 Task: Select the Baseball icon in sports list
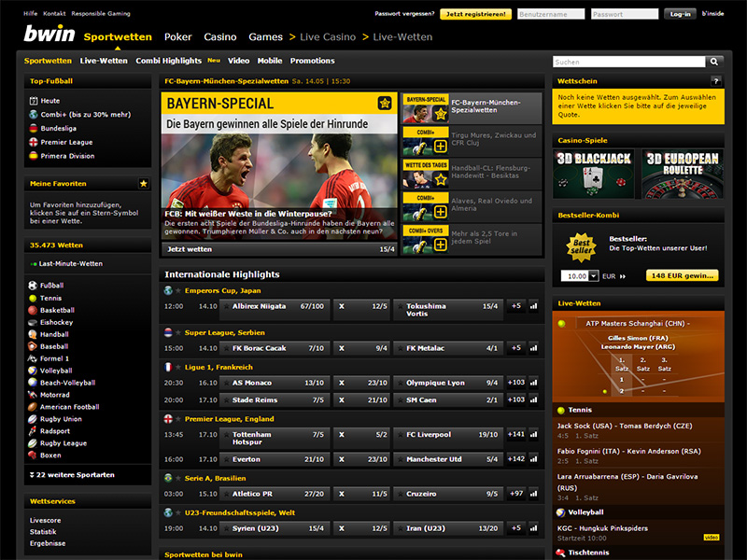click(x=33, y=346)
